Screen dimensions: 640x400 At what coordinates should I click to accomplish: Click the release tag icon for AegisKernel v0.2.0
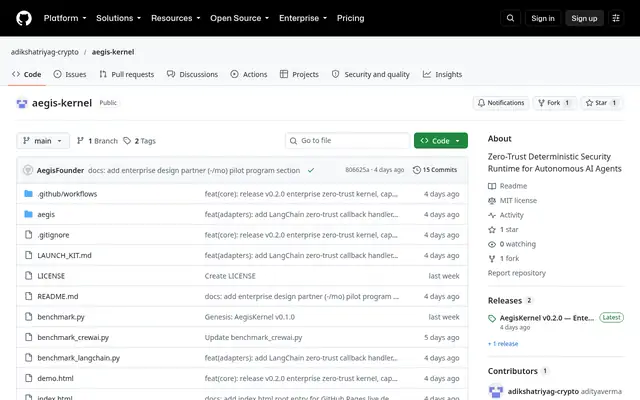pyautogui.click(x=492, y=318)
